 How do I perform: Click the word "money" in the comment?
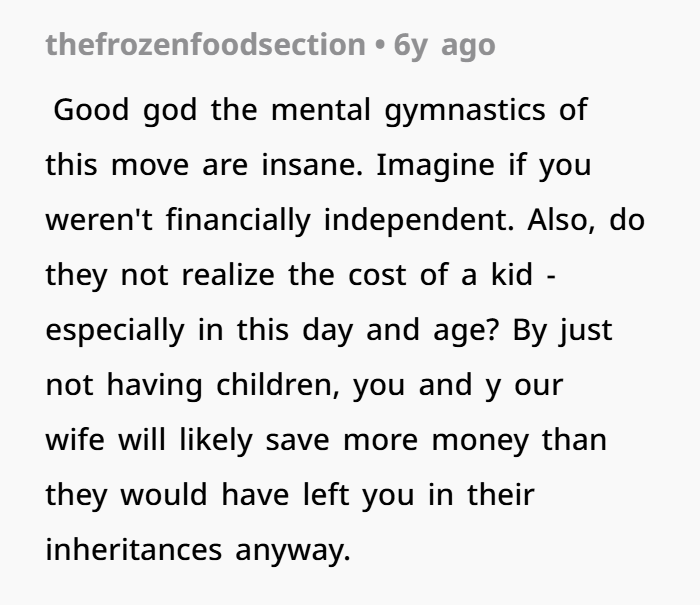coord(477,440)
